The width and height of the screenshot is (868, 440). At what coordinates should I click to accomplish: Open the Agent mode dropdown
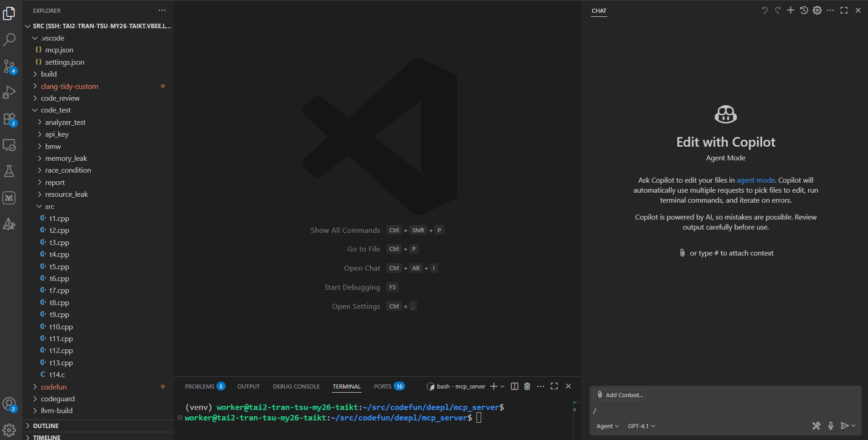(x=607, y=426)
